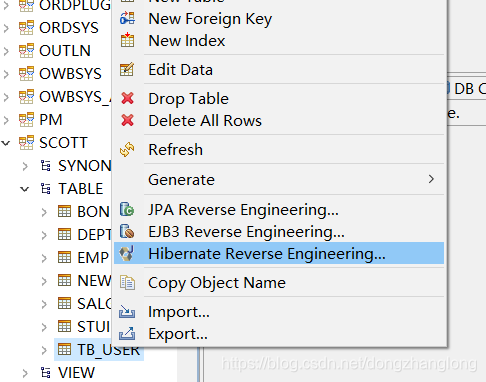486x382 pixels.
Task: Click the yellow Refresh arrows icon
Action: tap(127, 149)
